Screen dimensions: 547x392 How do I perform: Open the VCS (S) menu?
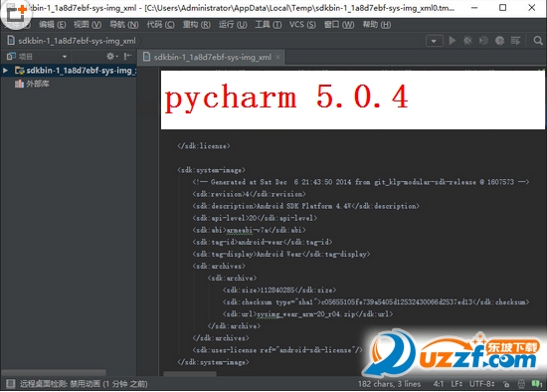302,25
